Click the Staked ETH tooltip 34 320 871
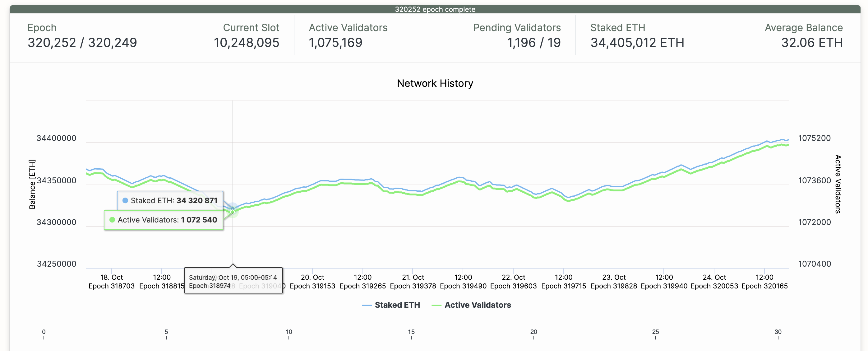868x351 pixels. tap(170, 201)
